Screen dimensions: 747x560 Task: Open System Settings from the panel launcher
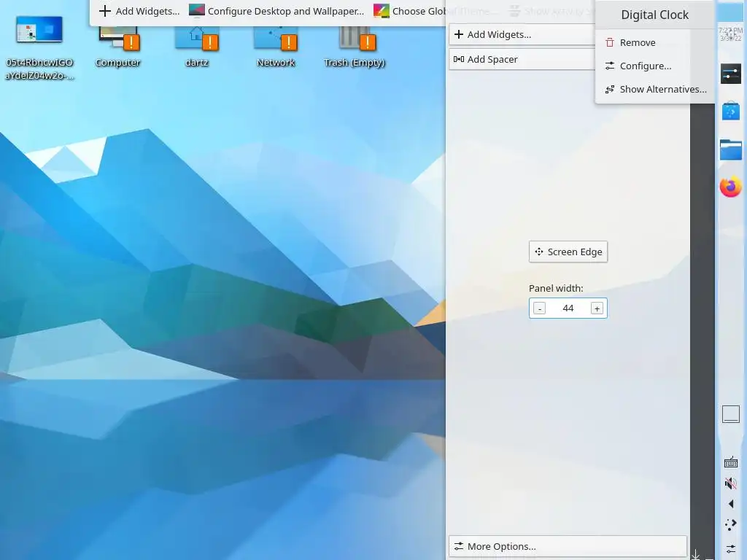[x=730, y=74]
